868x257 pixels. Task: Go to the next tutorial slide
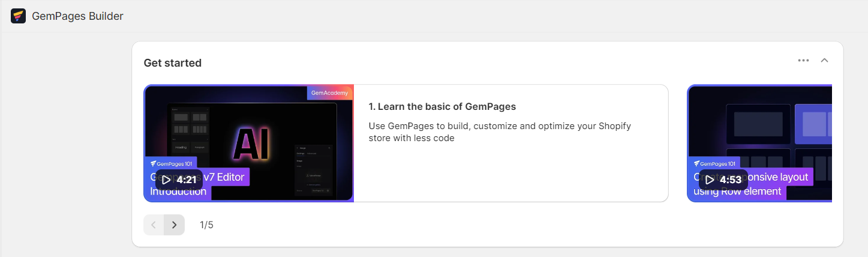tap(174, 225)
